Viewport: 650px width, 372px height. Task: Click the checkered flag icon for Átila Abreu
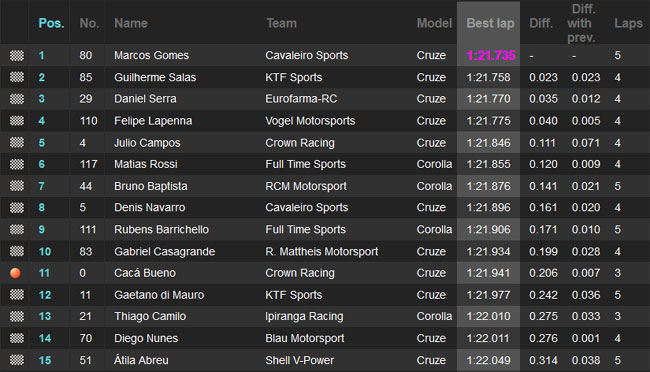click(17, 360)
